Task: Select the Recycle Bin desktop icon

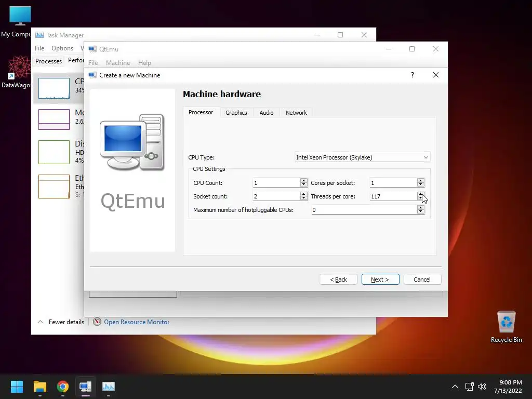Action: pyautogui.click(x=506, y=326)
